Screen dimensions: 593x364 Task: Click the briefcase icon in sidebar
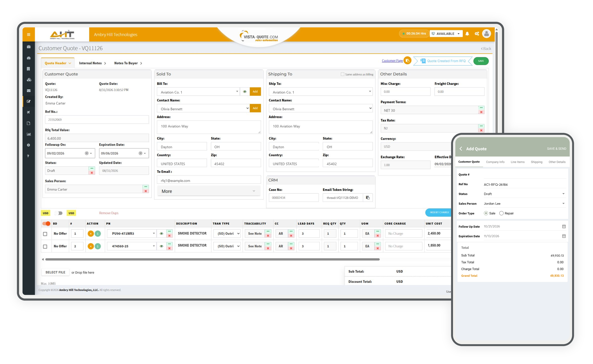(29, 47)
